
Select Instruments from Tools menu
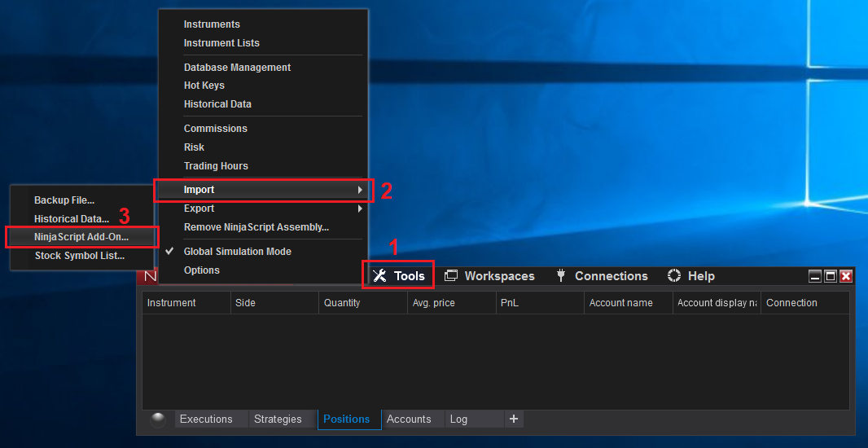click(x=212, y=24)
